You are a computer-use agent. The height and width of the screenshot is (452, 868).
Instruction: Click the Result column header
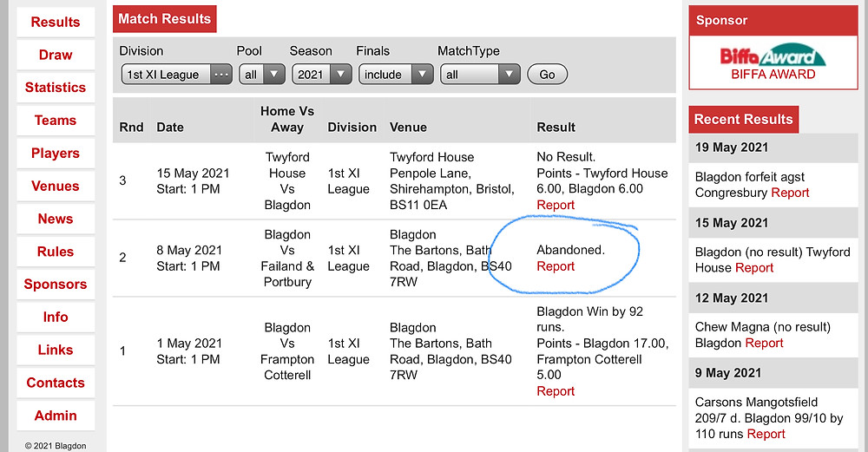pyautogui.click(x=556, y=128)
